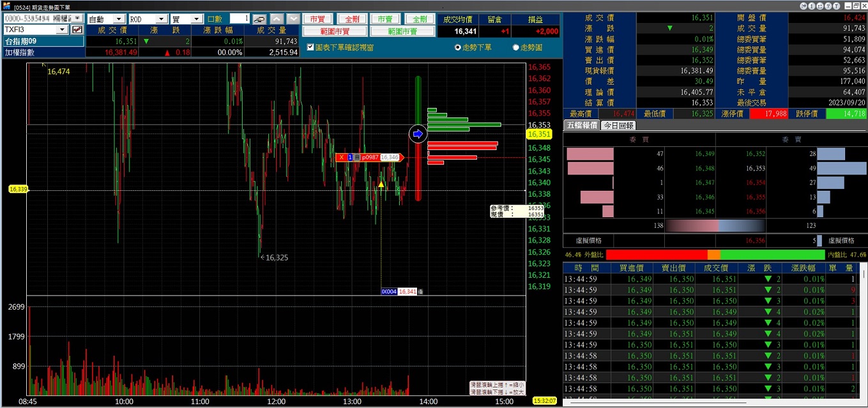Select the IX004 marker at chart bottom
The height and width of the screenshot is (408, 868).
pos(389,291)
